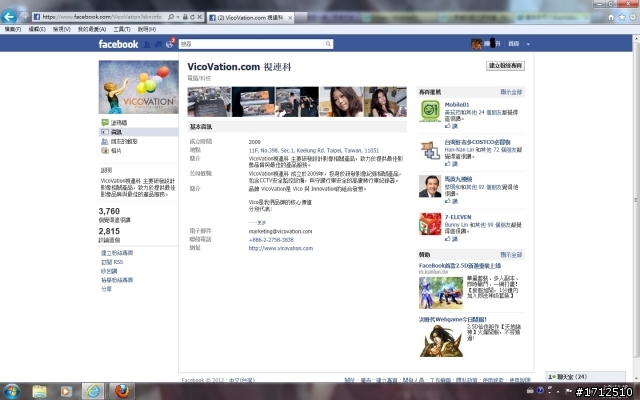This screenshot has width=640, height=400.
Task: Click the RSS subscribe link in sidebar
Action: [112, 262]
